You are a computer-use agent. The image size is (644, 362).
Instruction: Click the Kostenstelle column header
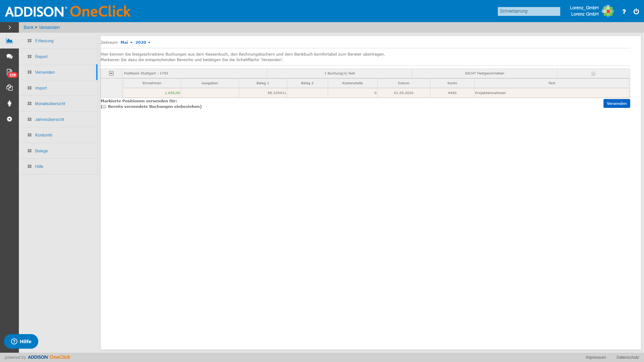[x=352, y=83]
